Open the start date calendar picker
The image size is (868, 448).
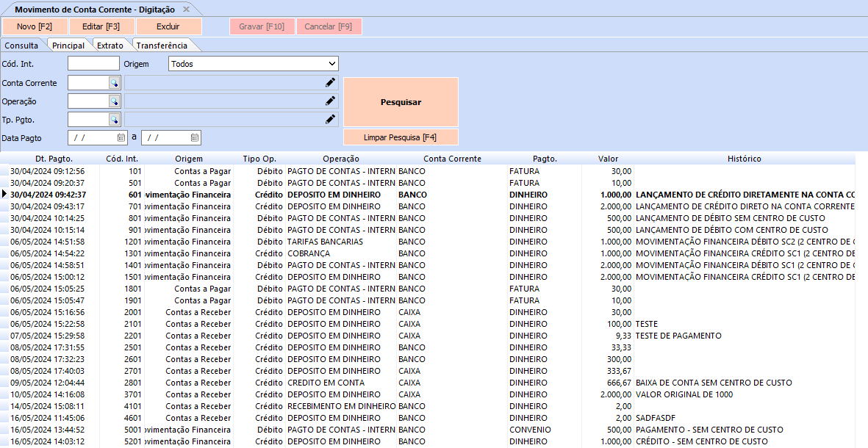121,137
